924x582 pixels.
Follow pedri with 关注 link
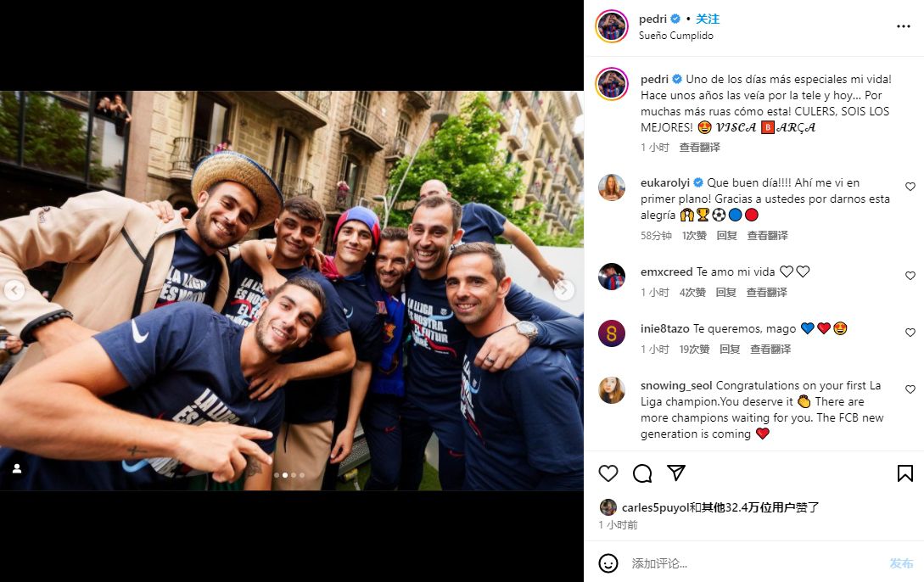[x=707, y=19]
